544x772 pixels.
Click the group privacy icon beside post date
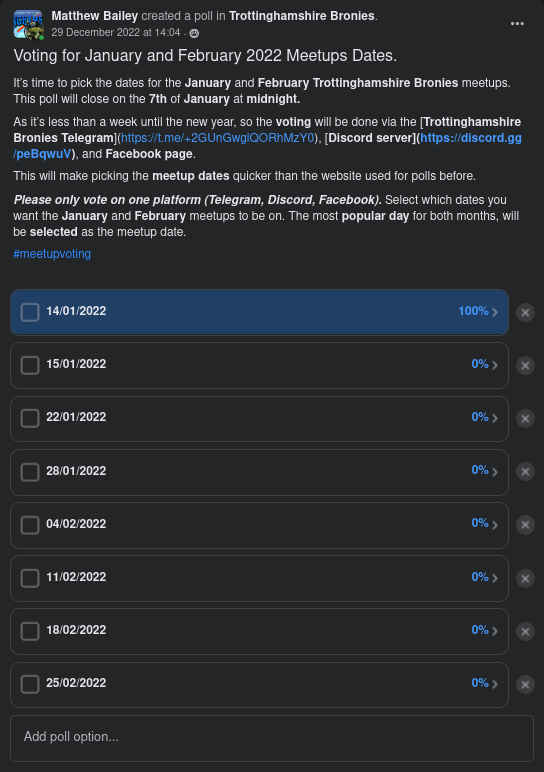point(194,33)
